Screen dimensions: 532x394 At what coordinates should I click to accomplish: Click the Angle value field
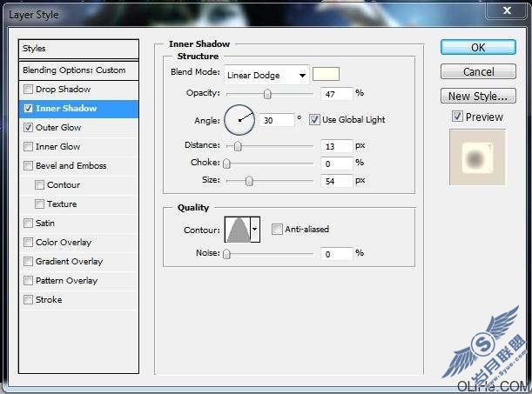[x=277, y=120]
